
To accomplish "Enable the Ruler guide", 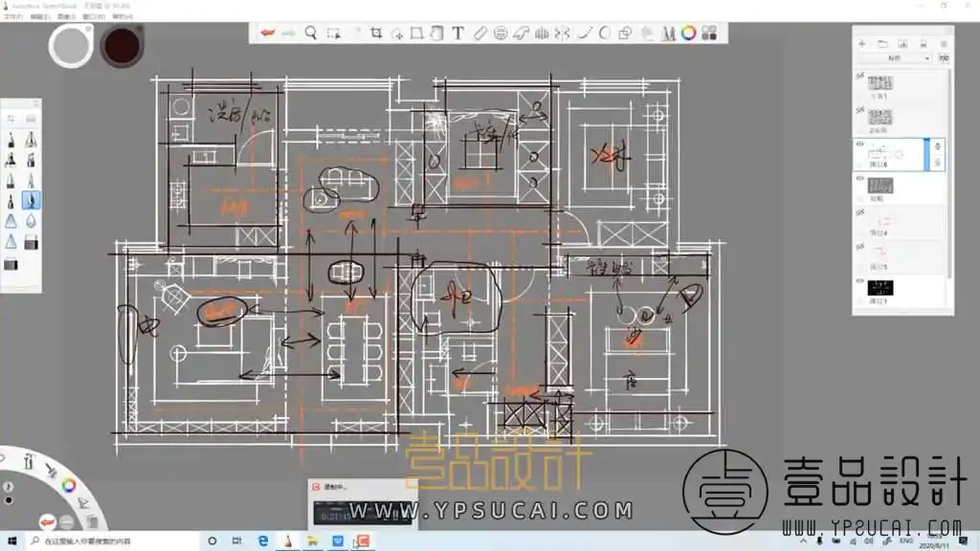I will pos(479,33).
